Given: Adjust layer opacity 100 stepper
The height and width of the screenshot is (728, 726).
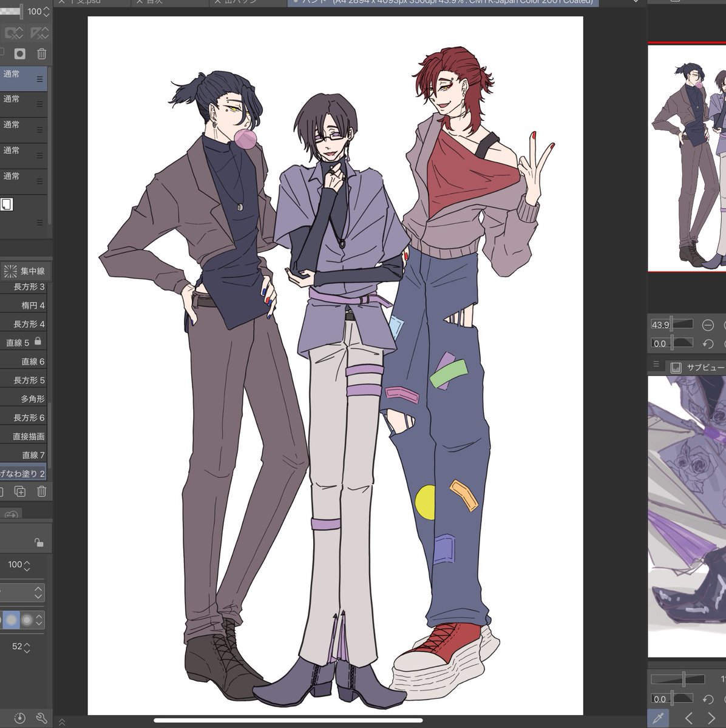Looking at the screenshot, I should pos(47,12).
